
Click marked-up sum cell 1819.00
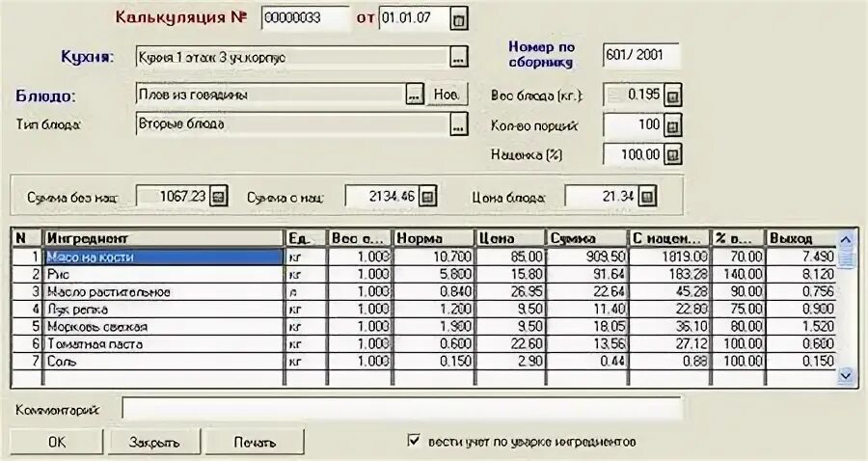pos(669,258)
